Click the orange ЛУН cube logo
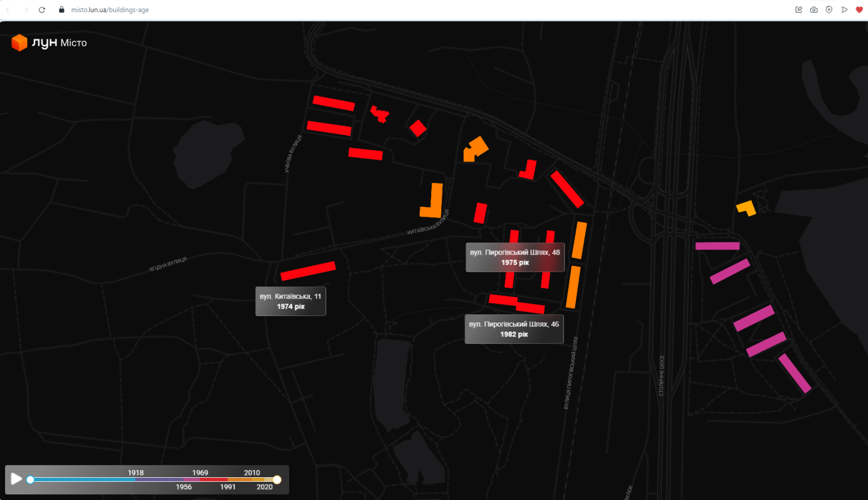Image resolution: width=868 pixels, height=500 pixels. pos(19,43)
